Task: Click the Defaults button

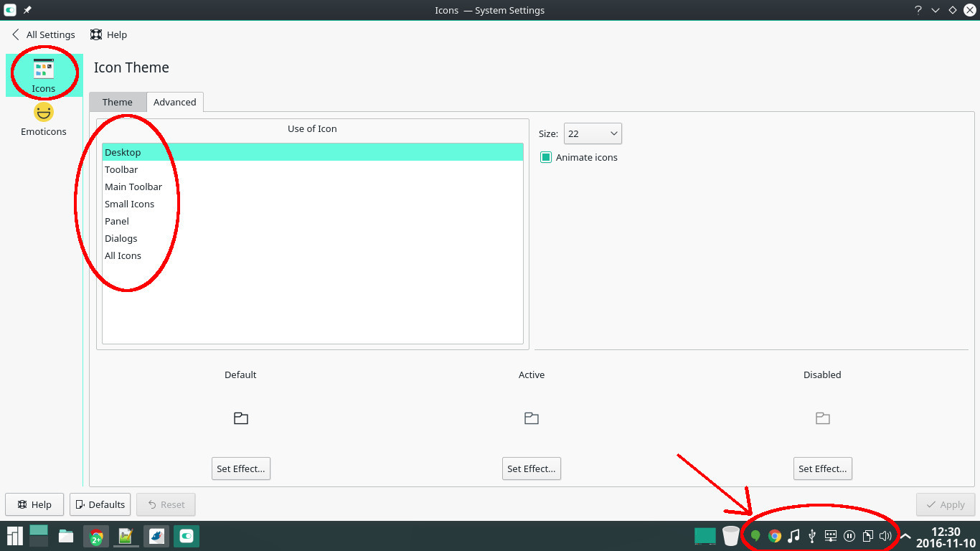Action: (x=100, y=504)
